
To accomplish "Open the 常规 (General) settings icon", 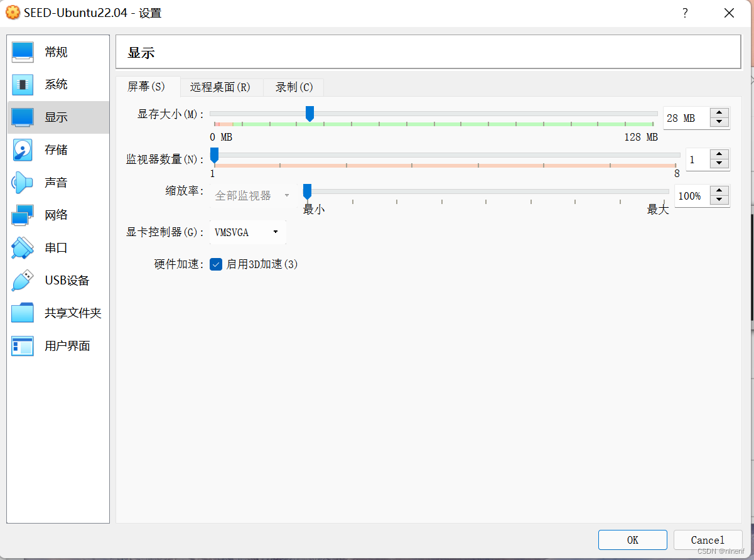I will pos(23,52).
